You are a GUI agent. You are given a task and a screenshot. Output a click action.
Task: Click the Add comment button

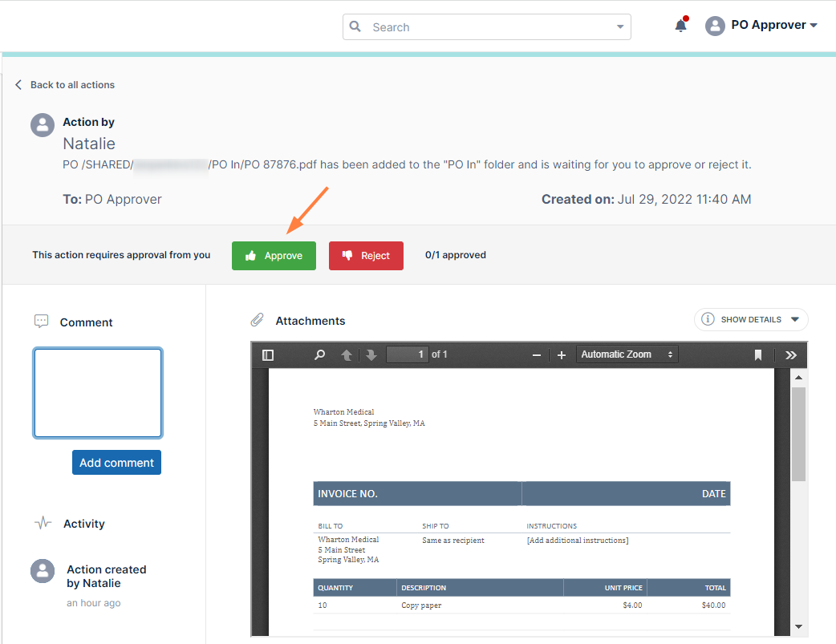click(116, 463)
